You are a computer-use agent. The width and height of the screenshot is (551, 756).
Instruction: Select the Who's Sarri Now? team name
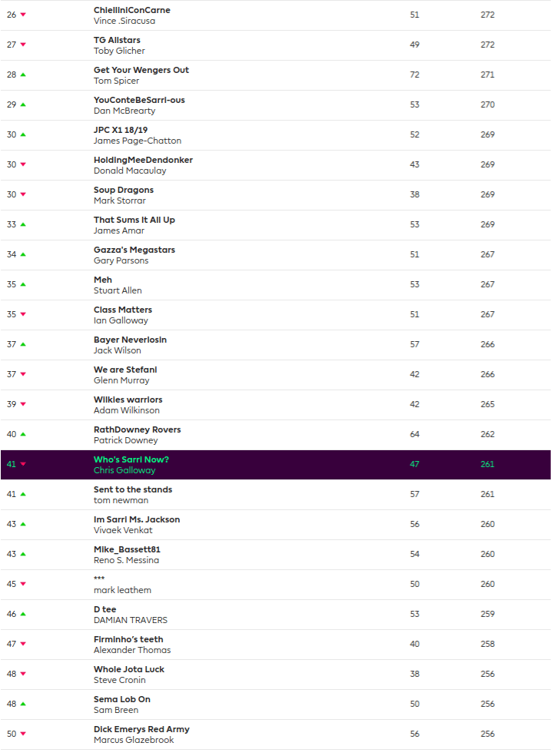point(131,459)
